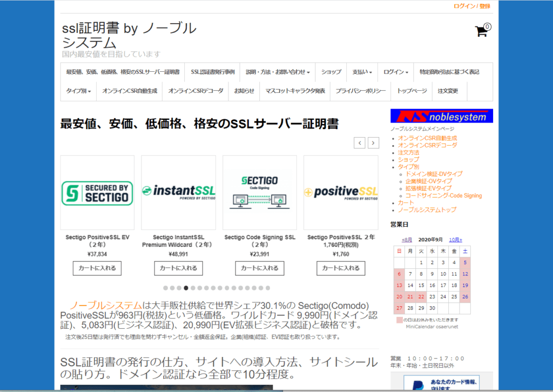Click the MiniCalendar osaerunet credit text
553x392 pixels.
pyautogui.click(x=432, y=327)
